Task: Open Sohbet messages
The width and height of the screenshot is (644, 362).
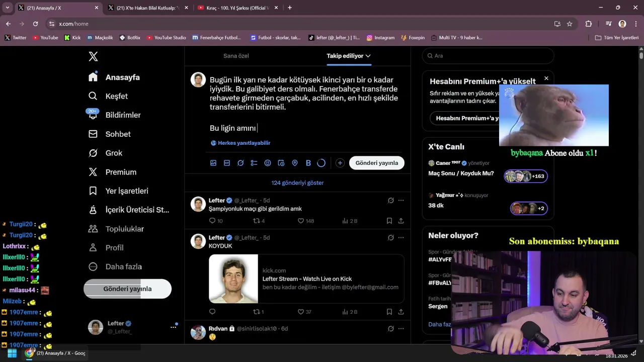Action: click(x=109, y=134)
